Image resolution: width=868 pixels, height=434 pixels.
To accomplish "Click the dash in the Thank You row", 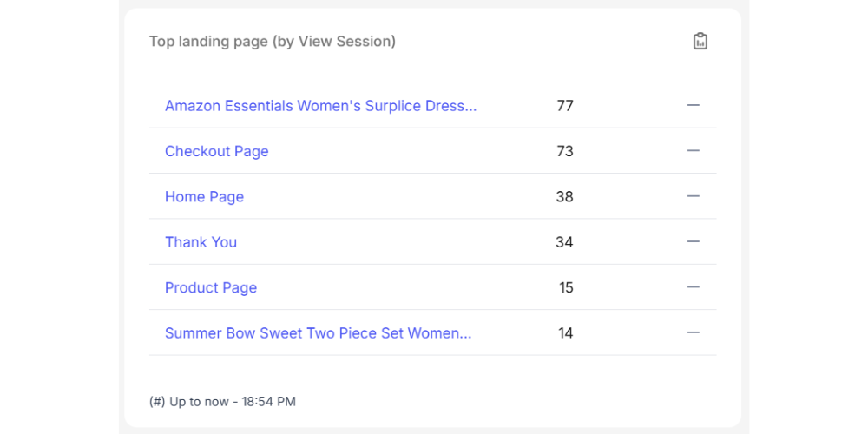I will 694,241.
